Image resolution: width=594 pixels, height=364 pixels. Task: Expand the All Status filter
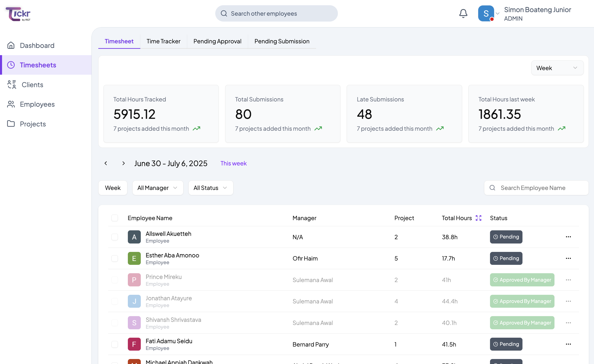(210, 188)
